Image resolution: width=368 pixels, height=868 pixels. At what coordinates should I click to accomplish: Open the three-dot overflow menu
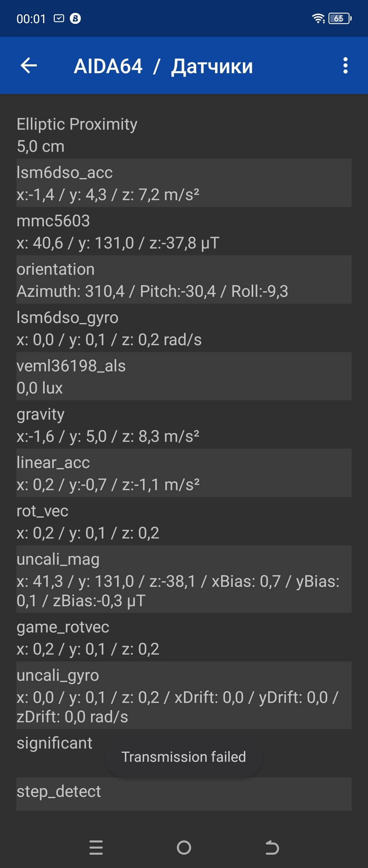[x=345, y=65]
